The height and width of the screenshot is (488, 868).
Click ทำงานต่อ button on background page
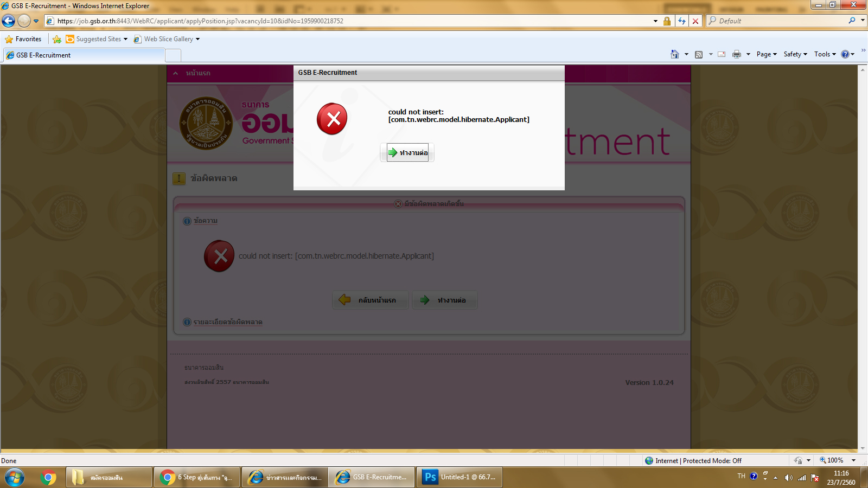tap(445, 300)
